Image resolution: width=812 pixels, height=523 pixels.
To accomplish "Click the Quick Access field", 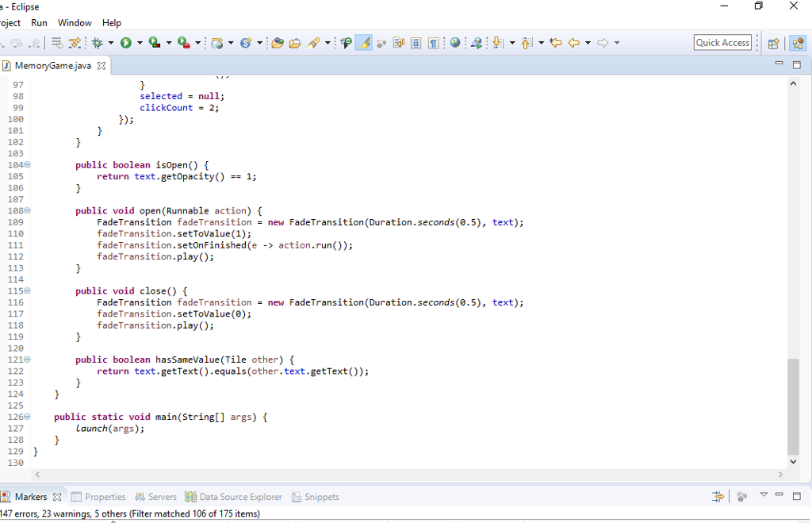I will pos(722,42).
